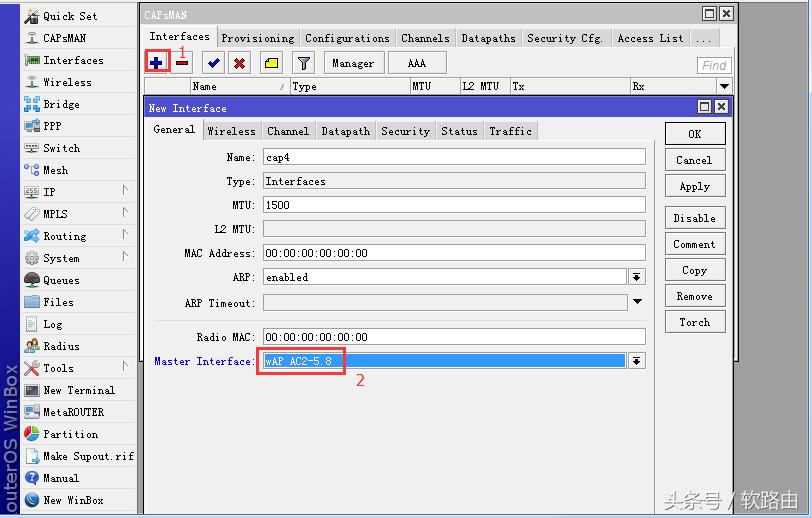Click Make Supout.rif in sidebar
812x518 pixels.
(x=79, y=456)
